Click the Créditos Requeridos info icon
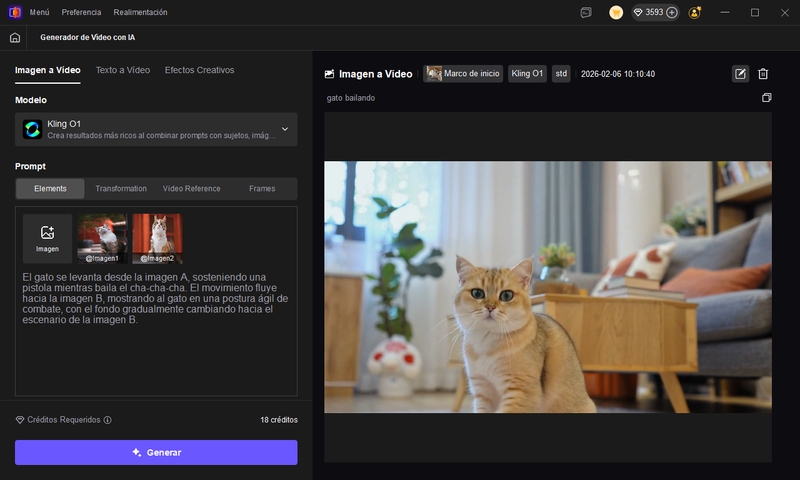This screenshot has width=800, height=480. tap(108, 420)
